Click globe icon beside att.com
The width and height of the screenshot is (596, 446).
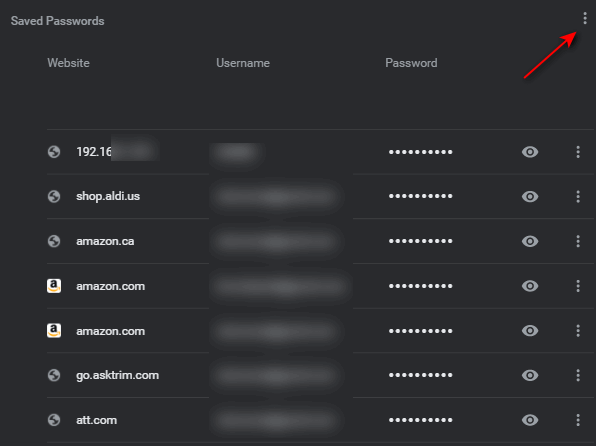coord(54,420)
